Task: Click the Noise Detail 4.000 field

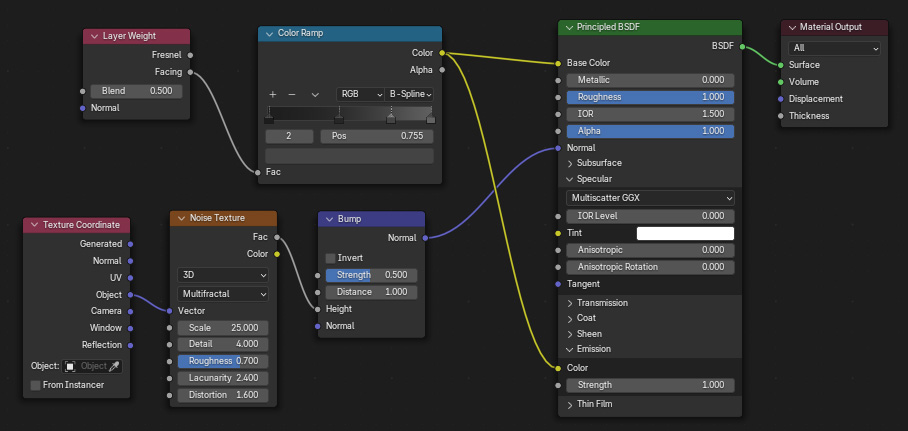Action: coord(223,344)
